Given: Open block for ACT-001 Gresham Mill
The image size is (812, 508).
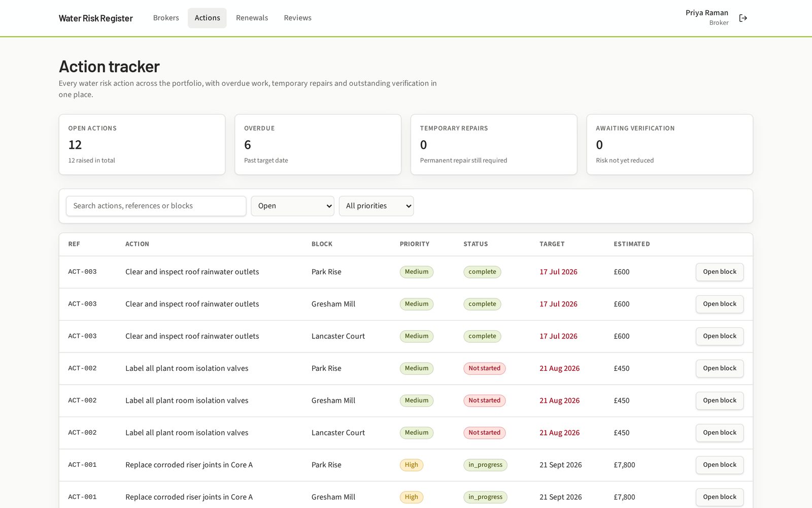Looking at the screenshot, I should [x=719, y=497].
